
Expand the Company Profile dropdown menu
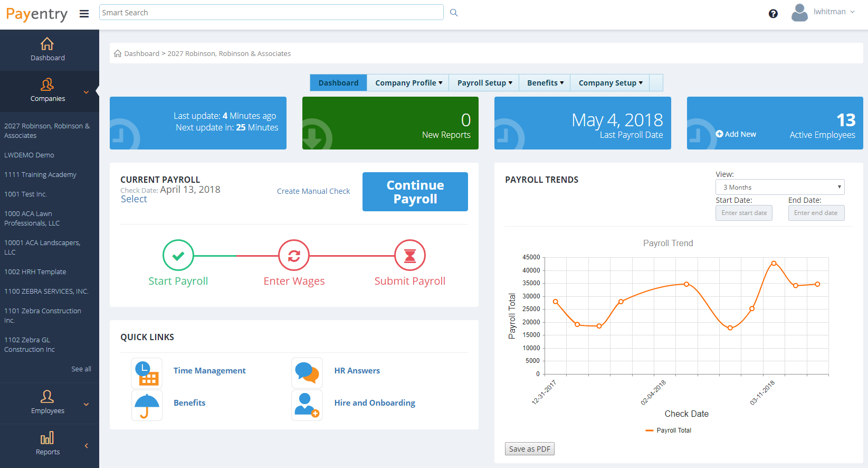[x=408, y=83]
